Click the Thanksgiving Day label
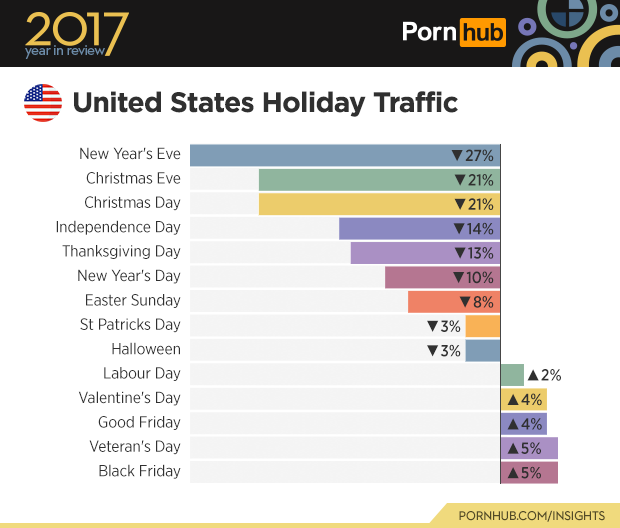The height and width of the screenshot is (528, 620). pos(121,251)
